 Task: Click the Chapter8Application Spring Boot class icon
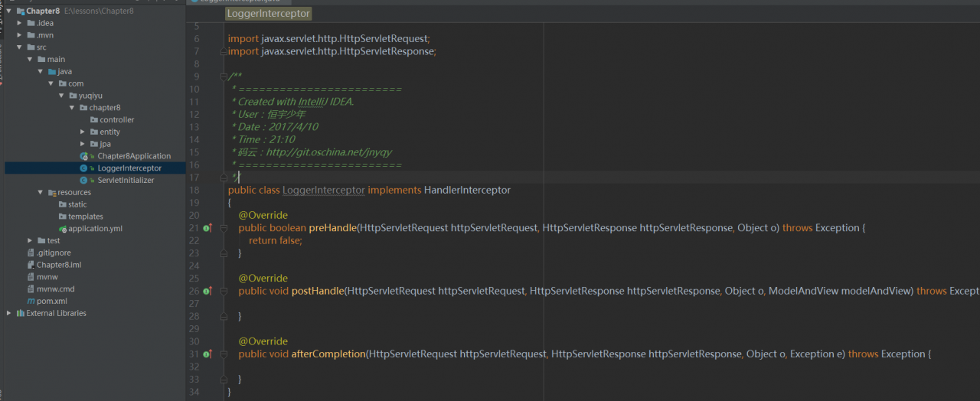coord(84,156)
